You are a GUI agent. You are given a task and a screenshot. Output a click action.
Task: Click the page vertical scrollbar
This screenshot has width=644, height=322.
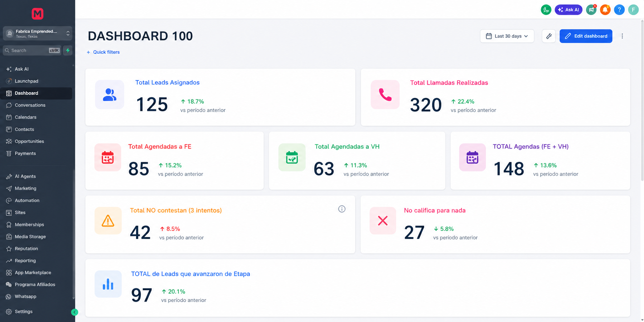(642, 101)
